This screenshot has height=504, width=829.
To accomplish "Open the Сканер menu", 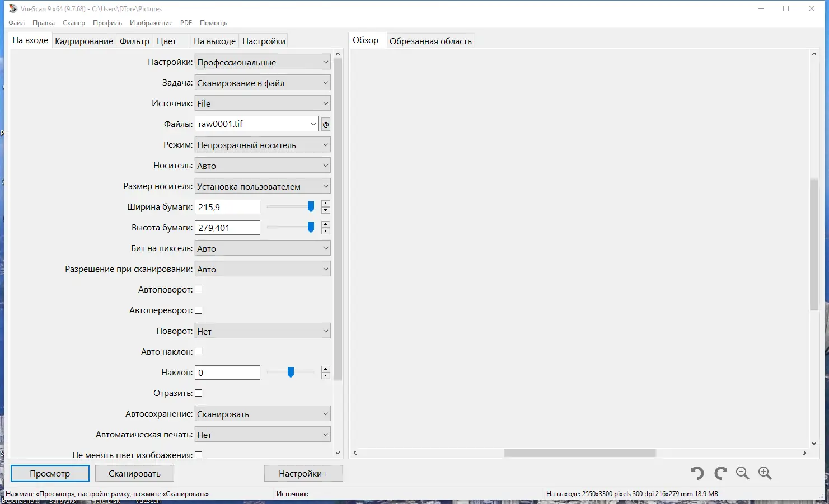I will 74,23.
